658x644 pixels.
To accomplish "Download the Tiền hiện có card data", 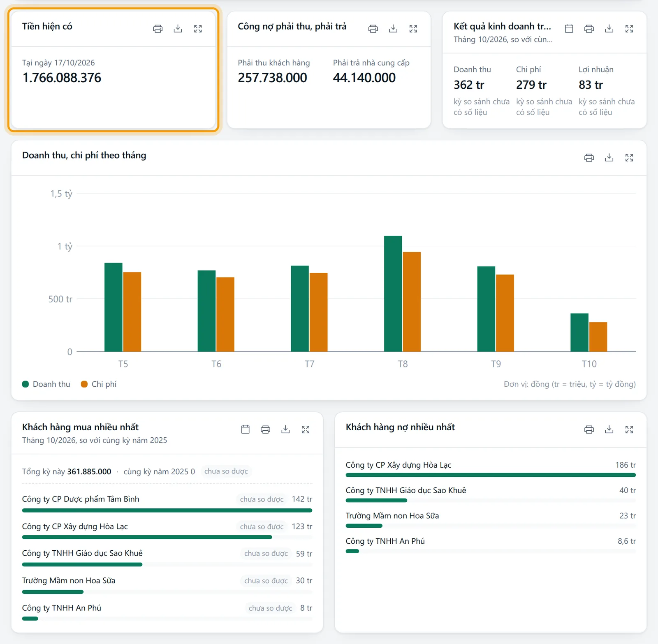I will click(178, 29).
